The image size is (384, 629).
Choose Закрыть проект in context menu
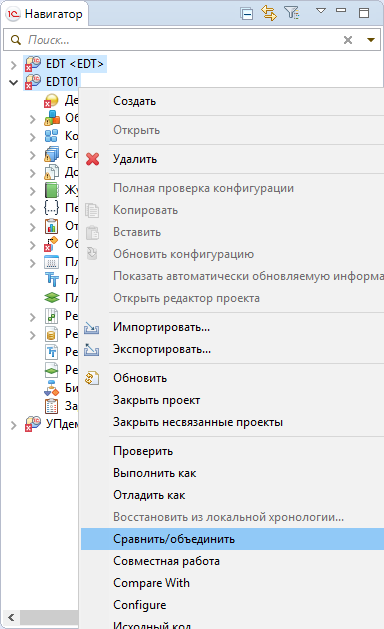point(156,400)
